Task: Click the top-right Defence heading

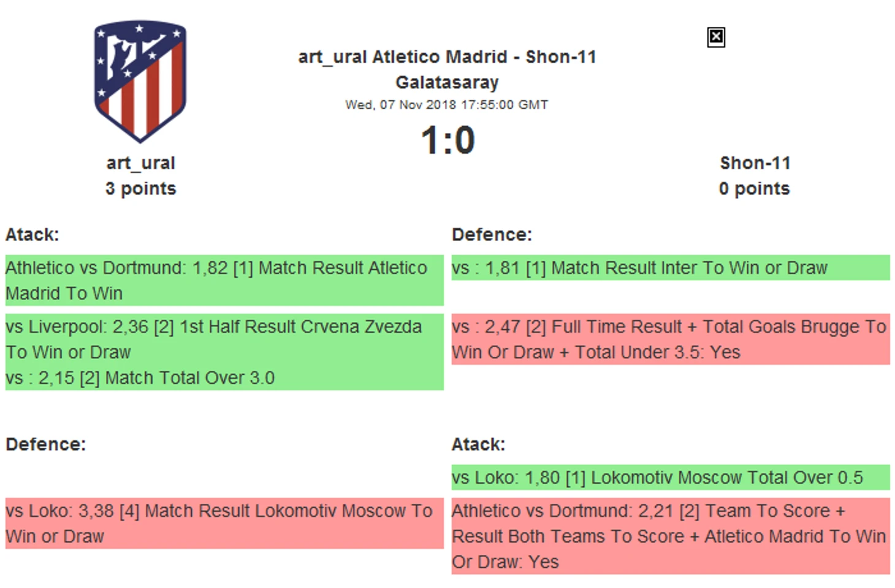Action: click(492, 235)
